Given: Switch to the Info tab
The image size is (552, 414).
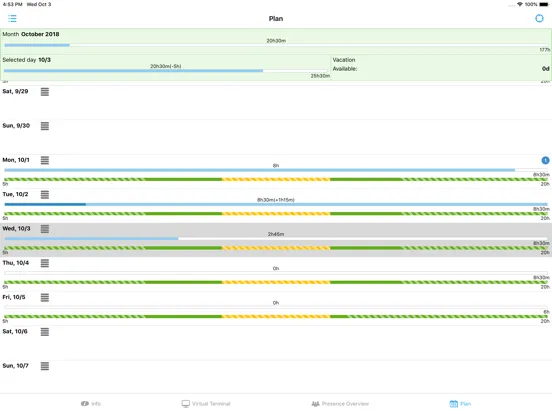Looking at the screenshot, I should click(91, 403).
